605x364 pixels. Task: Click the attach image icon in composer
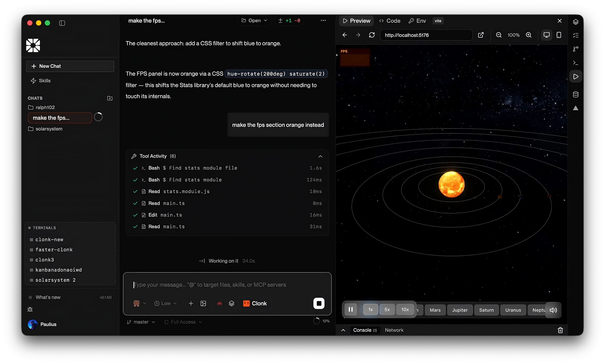[203, 303]
